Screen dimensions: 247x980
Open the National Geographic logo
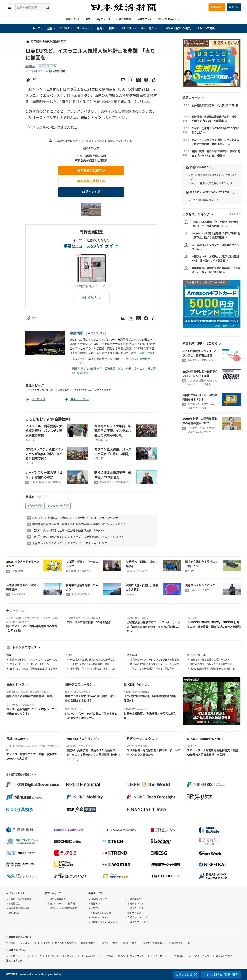(x=64, y=865)
